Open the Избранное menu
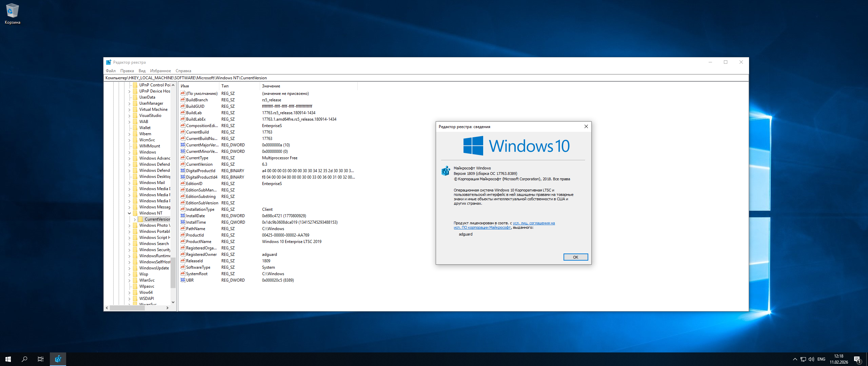 pos(160,71)
